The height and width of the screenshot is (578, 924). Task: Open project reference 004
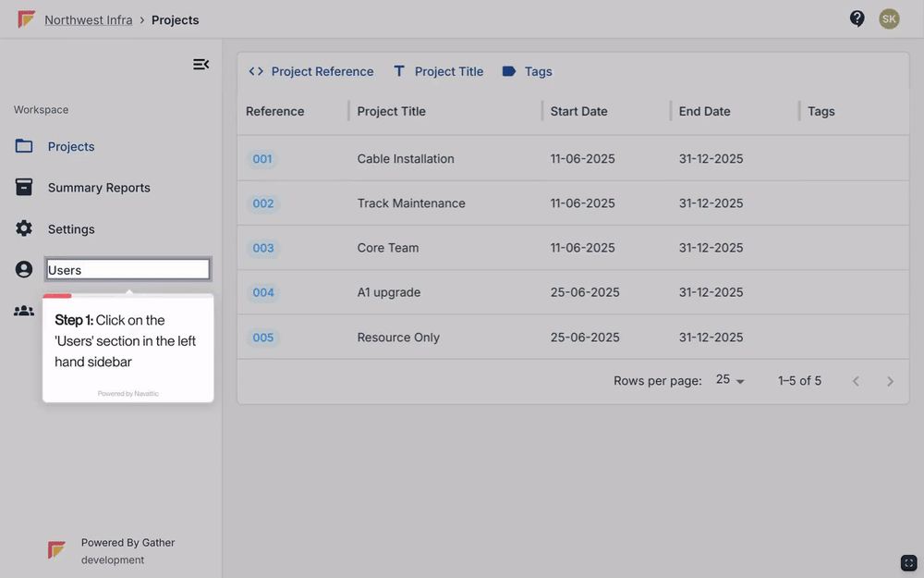point(262,292)
